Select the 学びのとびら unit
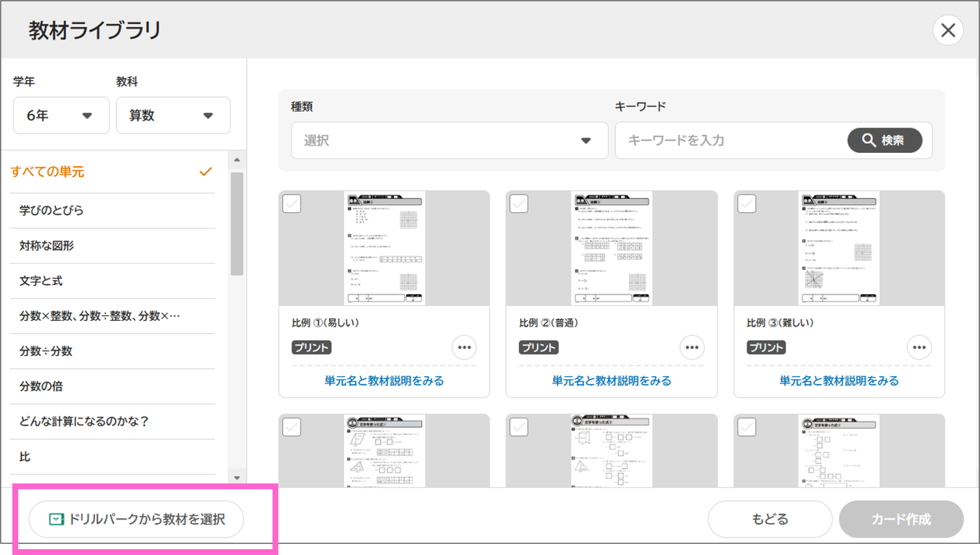 tap(113, 210)
